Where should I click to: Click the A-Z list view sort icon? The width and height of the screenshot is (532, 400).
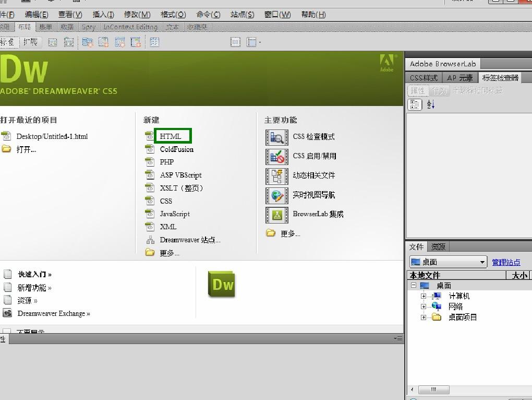(x=431, y=105)
